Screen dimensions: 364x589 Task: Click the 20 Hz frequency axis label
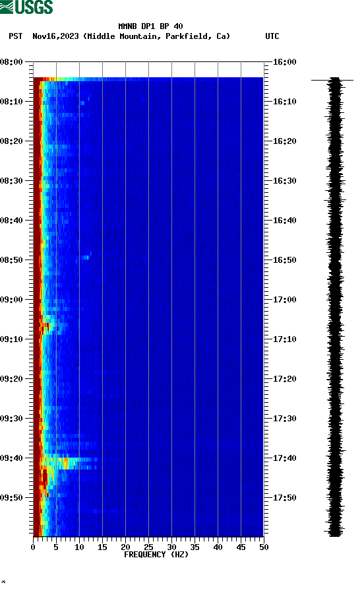click(x=125, y=547)
